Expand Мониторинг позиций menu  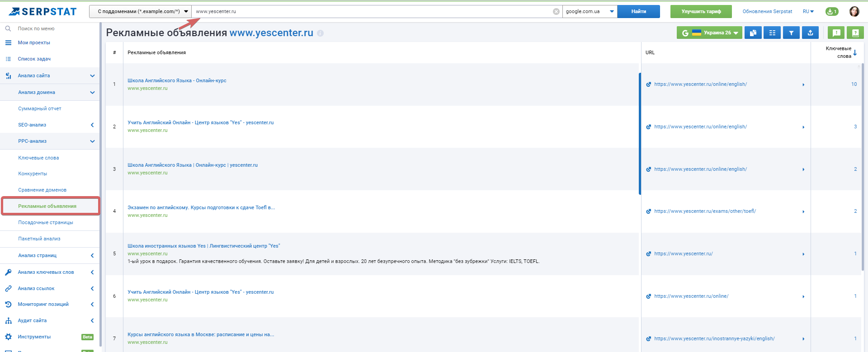pyautogui.click(x=92, y=305)
